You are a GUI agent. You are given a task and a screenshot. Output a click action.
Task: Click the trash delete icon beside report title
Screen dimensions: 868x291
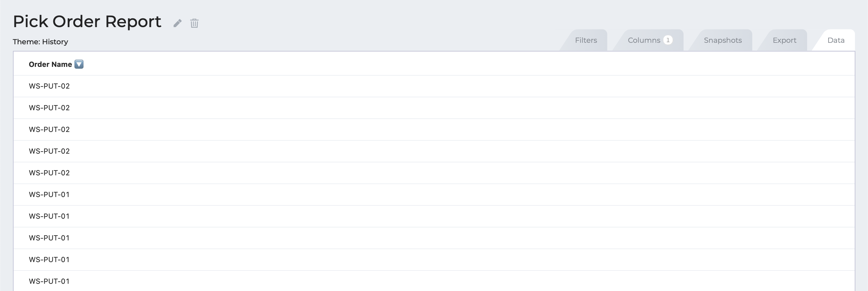[x=194, y=23]
